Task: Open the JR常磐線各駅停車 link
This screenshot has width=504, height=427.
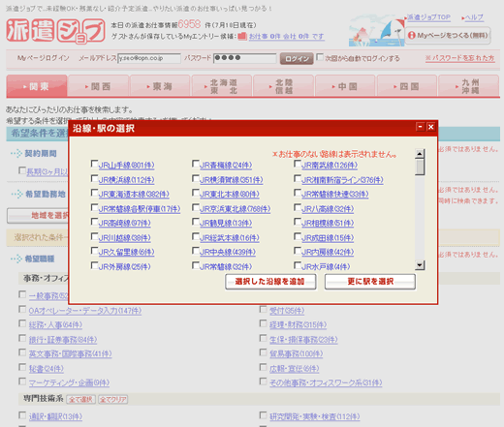Action: [140, 209]
